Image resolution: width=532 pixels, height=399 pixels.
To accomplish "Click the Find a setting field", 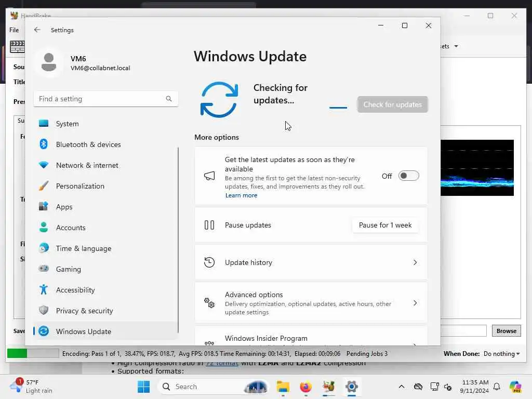I will [x=106, y=99].
